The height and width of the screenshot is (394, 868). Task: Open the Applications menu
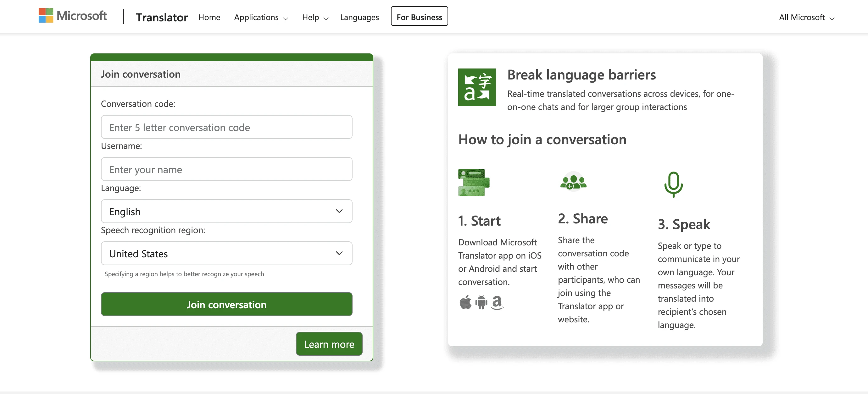[x=261, y=17]
